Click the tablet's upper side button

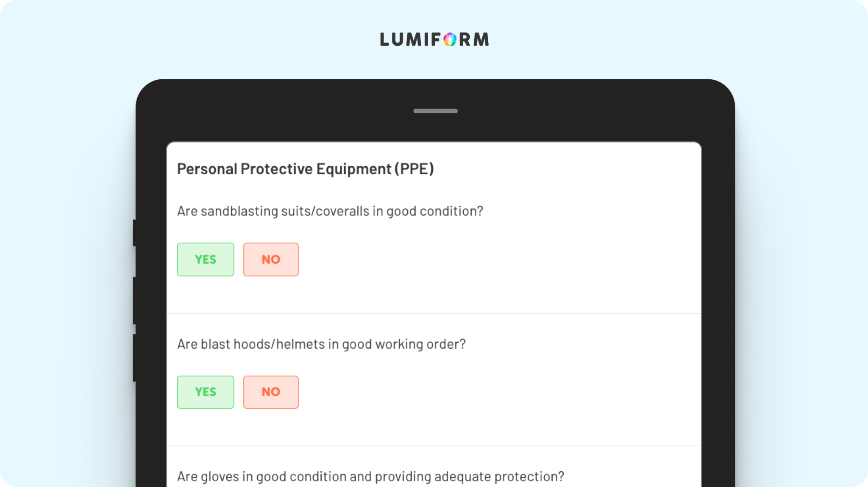tap(134, 233)
